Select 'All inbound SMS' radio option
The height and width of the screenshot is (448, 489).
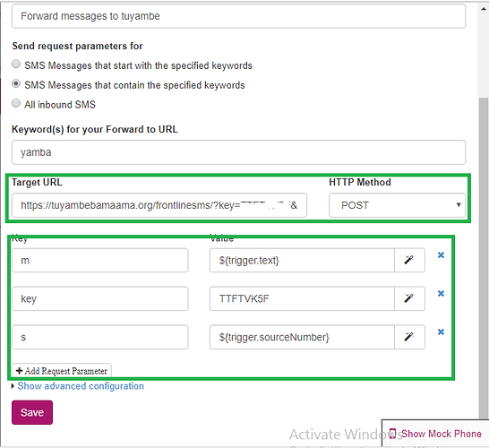point(16,103)
